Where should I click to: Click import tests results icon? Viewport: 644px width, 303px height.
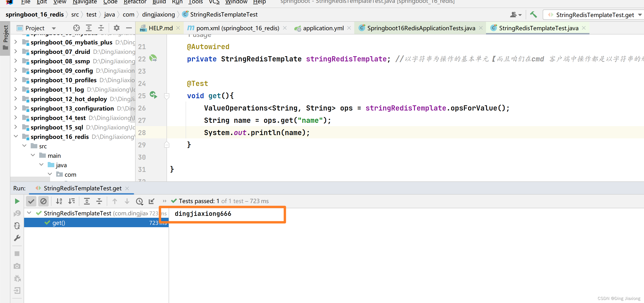click(152, 201)
